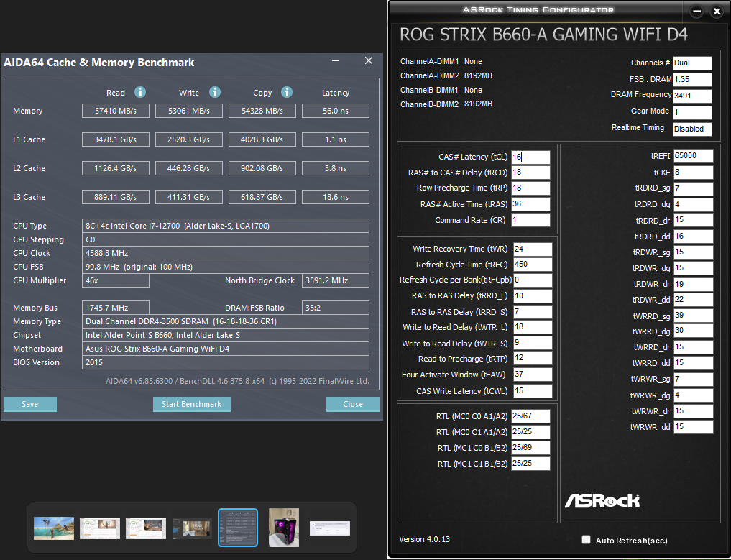Minimize the AIDA64 benchmark window

pyautogui.click(x=336, y=61)
